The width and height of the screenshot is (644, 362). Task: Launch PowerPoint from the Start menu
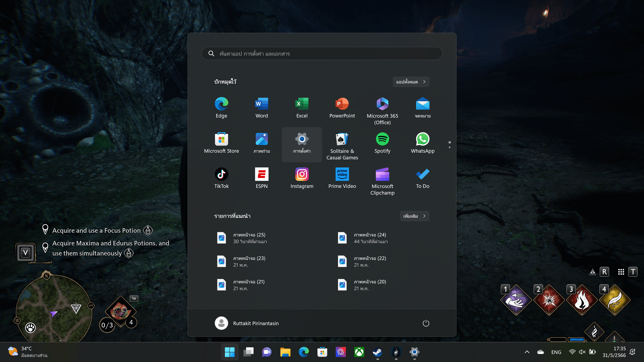[x=342, y=108]
